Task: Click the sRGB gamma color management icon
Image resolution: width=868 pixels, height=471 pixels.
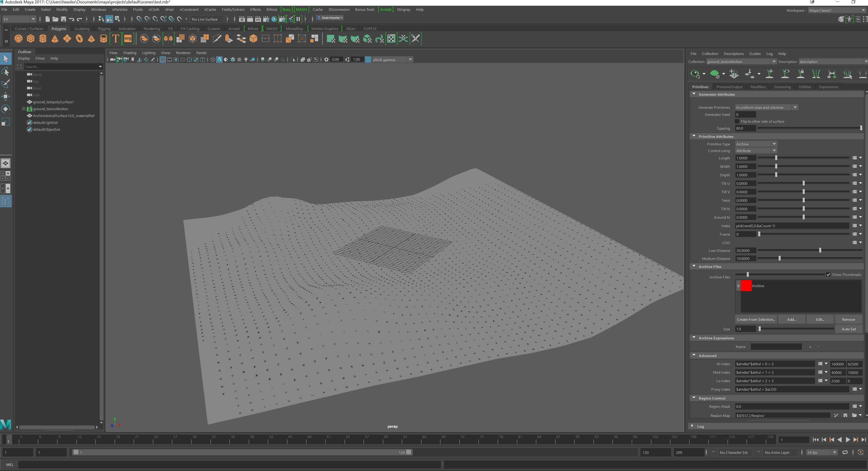Action: click(x=368, y=60)
